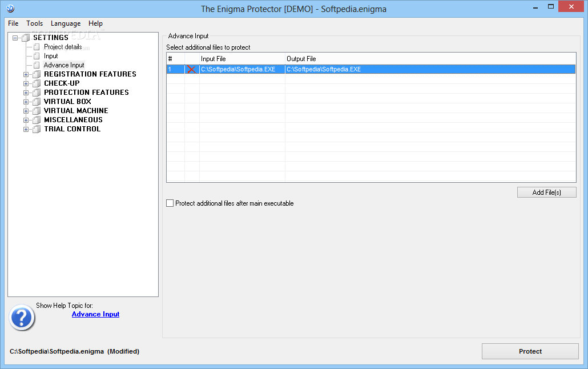
Task: Click the Protect button
Action: coord(530,351)
